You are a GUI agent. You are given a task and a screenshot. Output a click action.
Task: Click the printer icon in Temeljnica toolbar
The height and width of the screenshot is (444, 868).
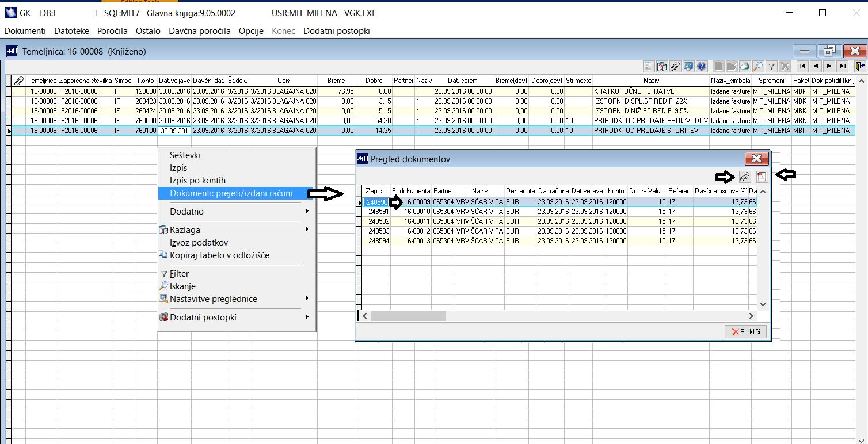click(744, 66)
